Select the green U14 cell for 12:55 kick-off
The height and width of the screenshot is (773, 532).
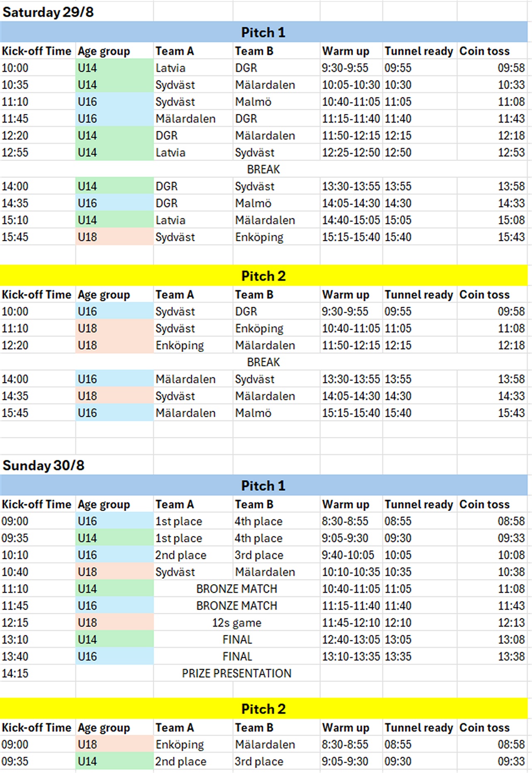114,153
